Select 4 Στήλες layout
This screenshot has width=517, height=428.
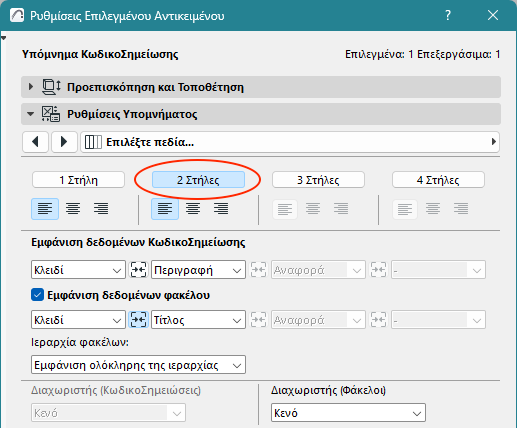[x=438, y=180]
